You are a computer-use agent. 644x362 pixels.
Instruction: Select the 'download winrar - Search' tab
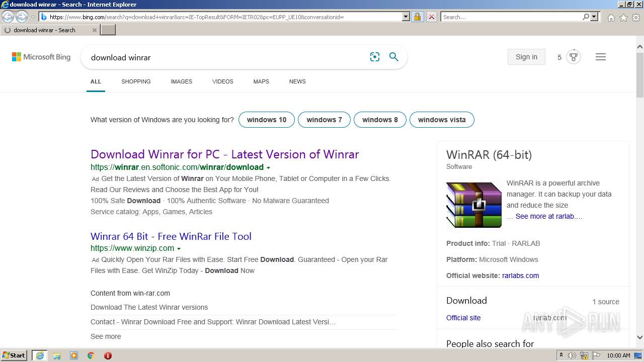(x=50, y=30)
